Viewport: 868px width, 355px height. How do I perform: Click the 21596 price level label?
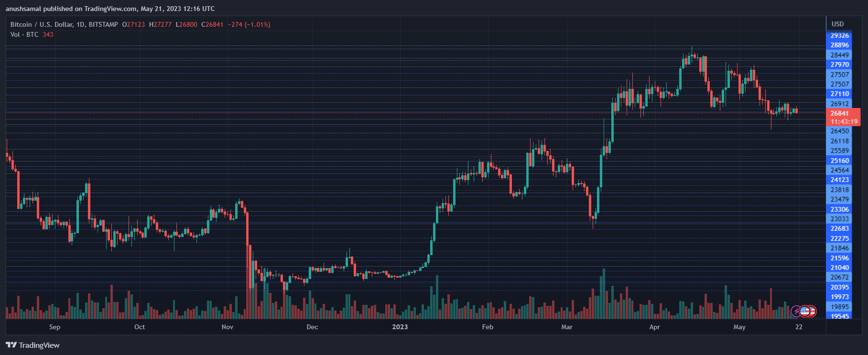[839, 258]
